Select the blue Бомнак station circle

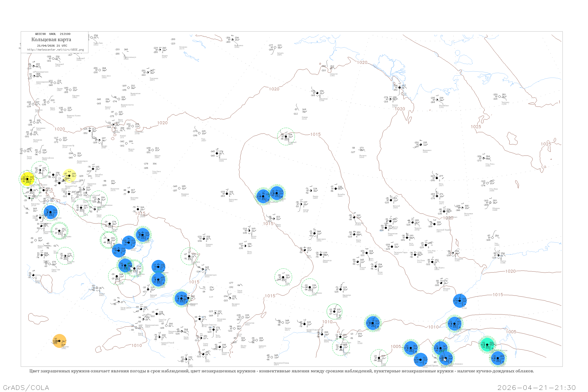373,323
